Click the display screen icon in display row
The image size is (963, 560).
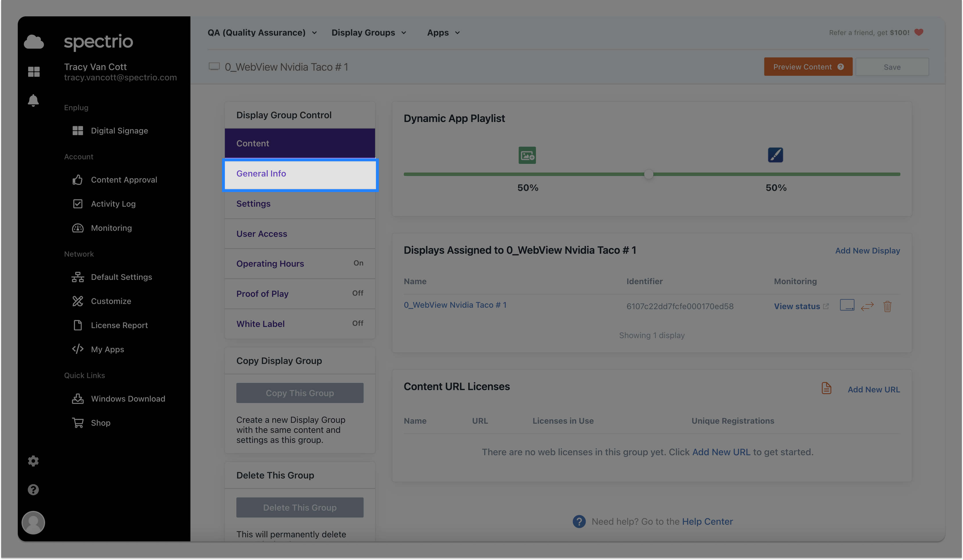847,305
